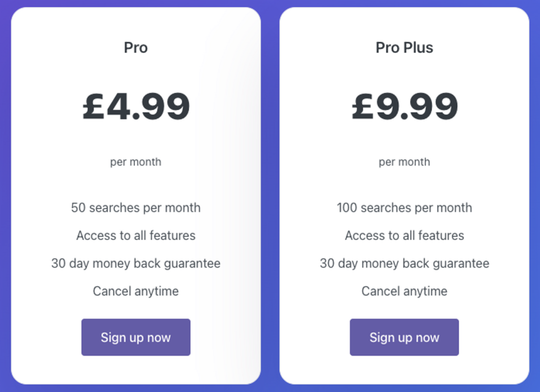Screen dimensions: 540x392
Task: Click 'per month' below the £4.99 price
Action: point(135,162)
